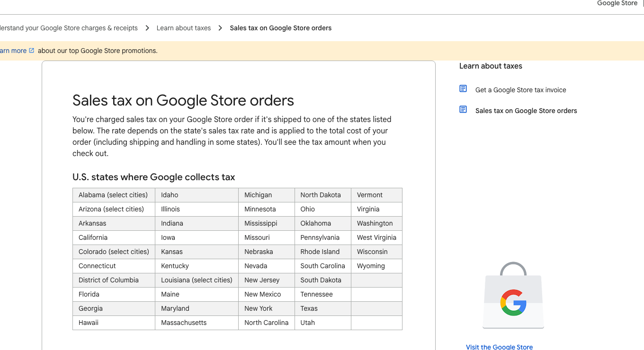Viewport: 644px width, 350px height.
Task: Open the Learn more promotions link
Action: 13,51
